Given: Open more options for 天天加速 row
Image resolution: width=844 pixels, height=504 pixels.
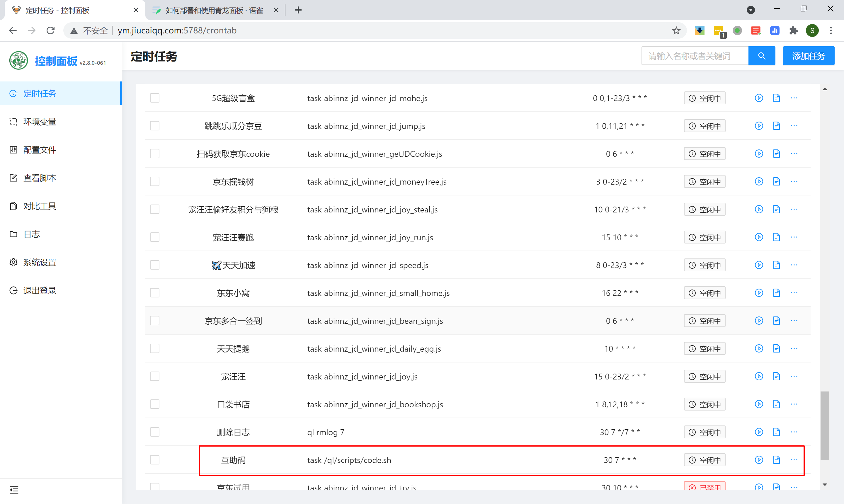Looking at the screenshot, I should tap(794, 265).
